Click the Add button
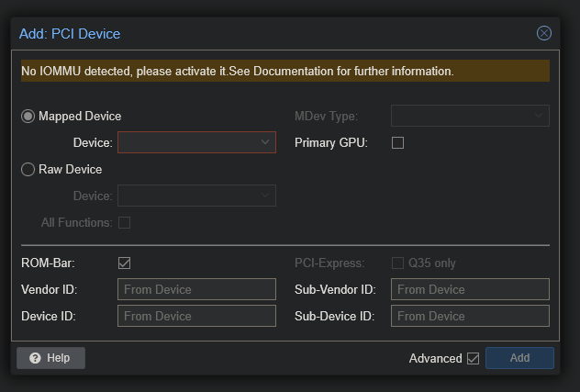 [519, 358]
